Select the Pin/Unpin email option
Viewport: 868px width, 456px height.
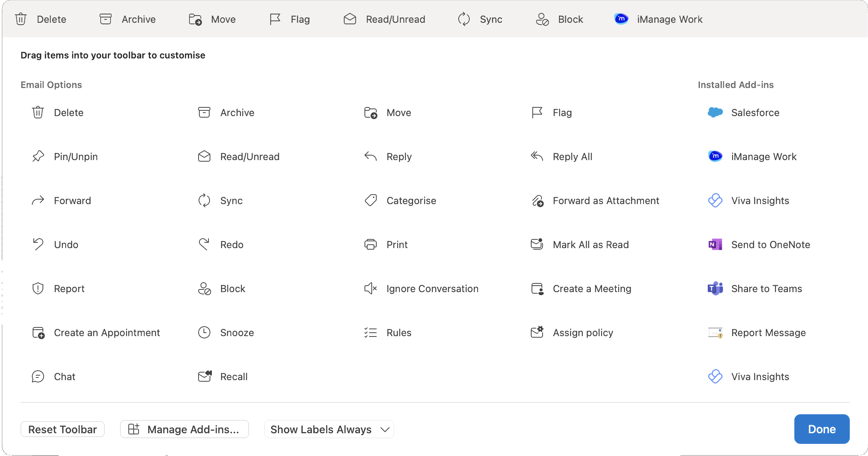tap(38, 156)
